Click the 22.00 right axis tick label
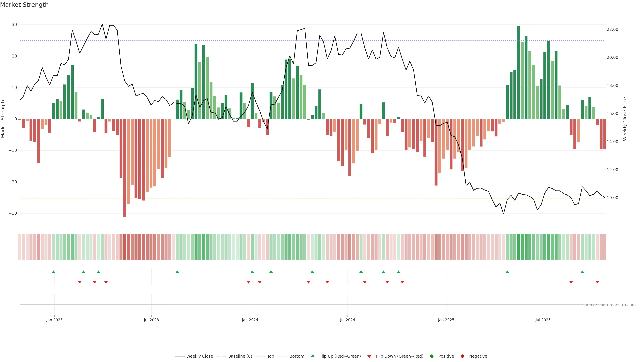 point(612,29)
